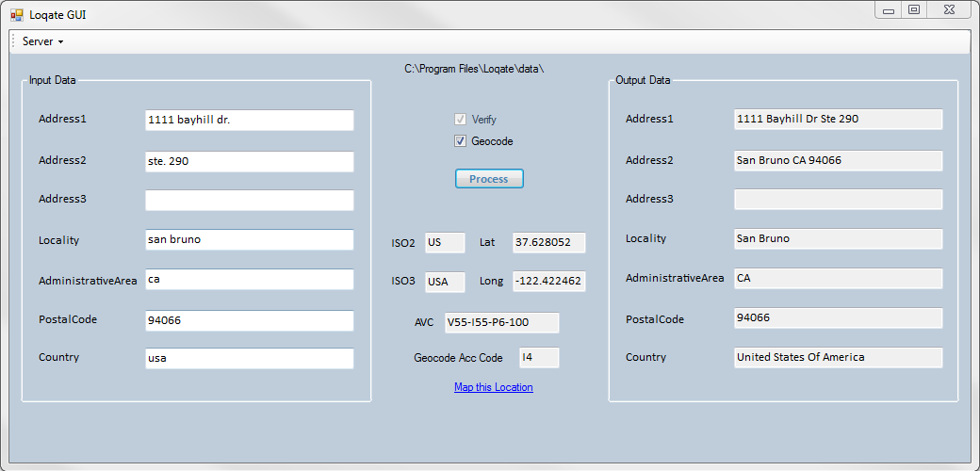Maximize the Loqate GUI window
This screenshot has height=471, width=980.
(x=914, y=10)
